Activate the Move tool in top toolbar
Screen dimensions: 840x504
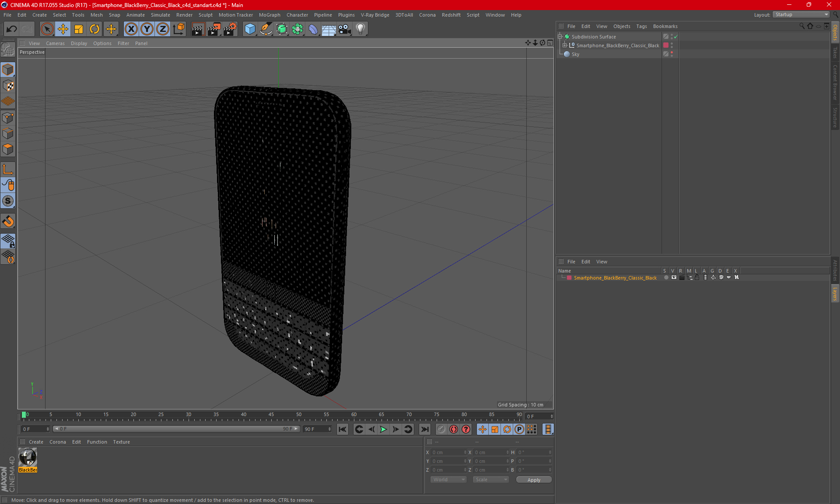coord(63,29)
